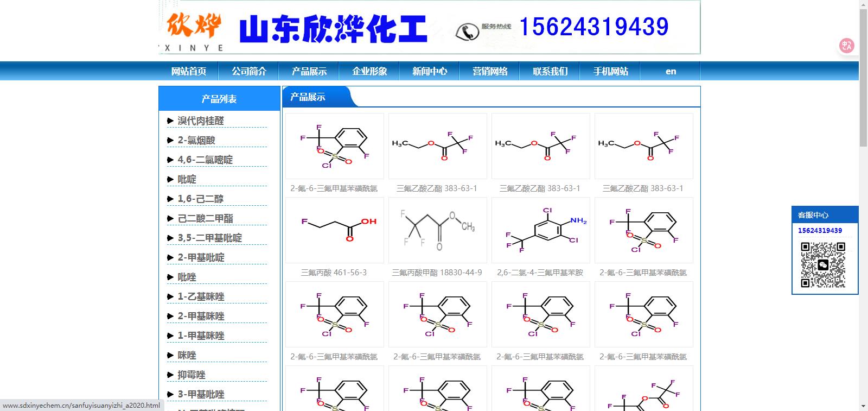
Task: View 三氟丙酸 structure thumbnail
Action: pos(334,230)
